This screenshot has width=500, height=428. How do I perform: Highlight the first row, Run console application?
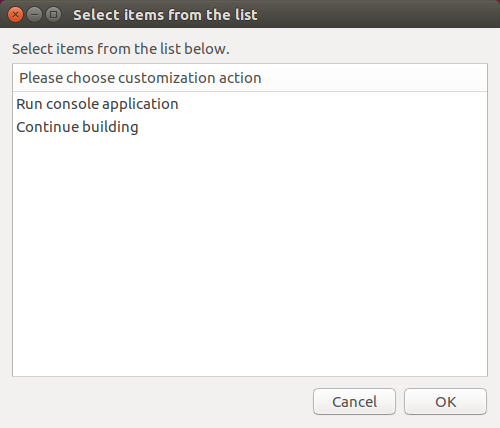[x=250, y=104]
